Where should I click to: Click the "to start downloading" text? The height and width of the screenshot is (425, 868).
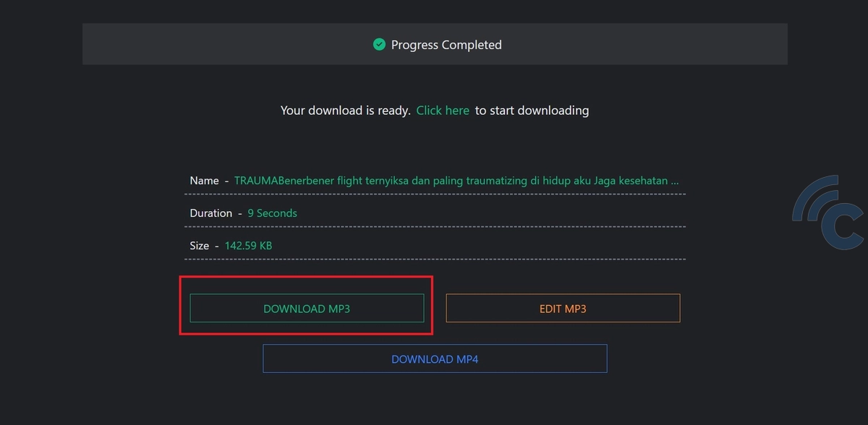point(532,111)
